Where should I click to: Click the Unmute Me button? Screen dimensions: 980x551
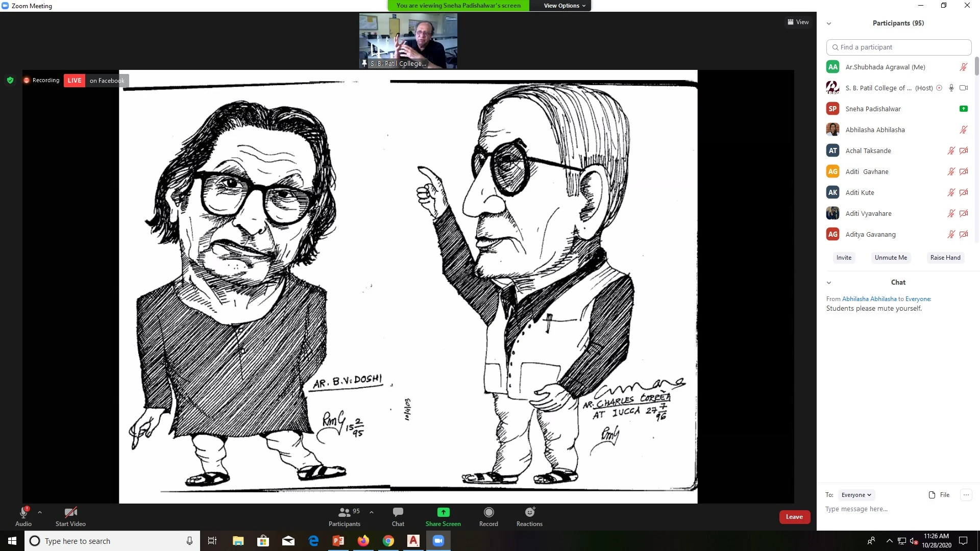pos(891,258)
